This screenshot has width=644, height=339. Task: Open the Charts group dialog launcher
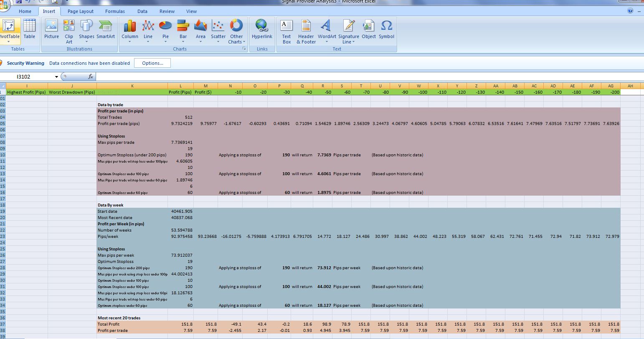[x=244, y=49]
